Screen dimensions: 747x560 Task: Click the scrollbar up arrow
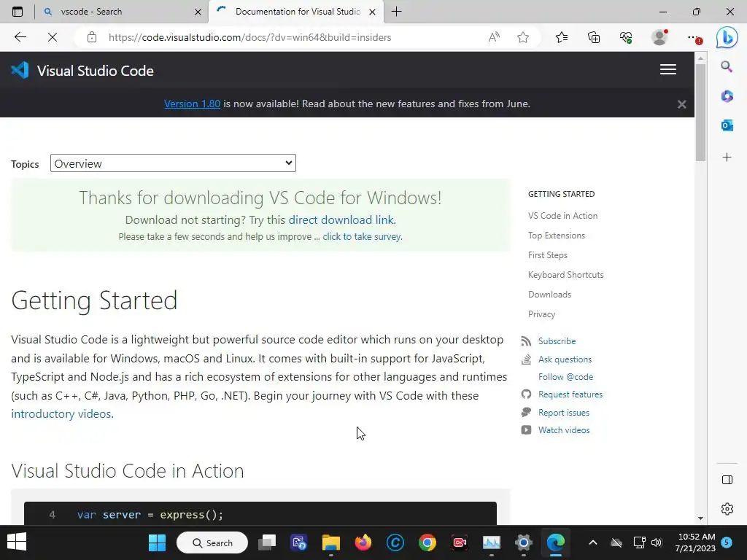coord(700,58)
